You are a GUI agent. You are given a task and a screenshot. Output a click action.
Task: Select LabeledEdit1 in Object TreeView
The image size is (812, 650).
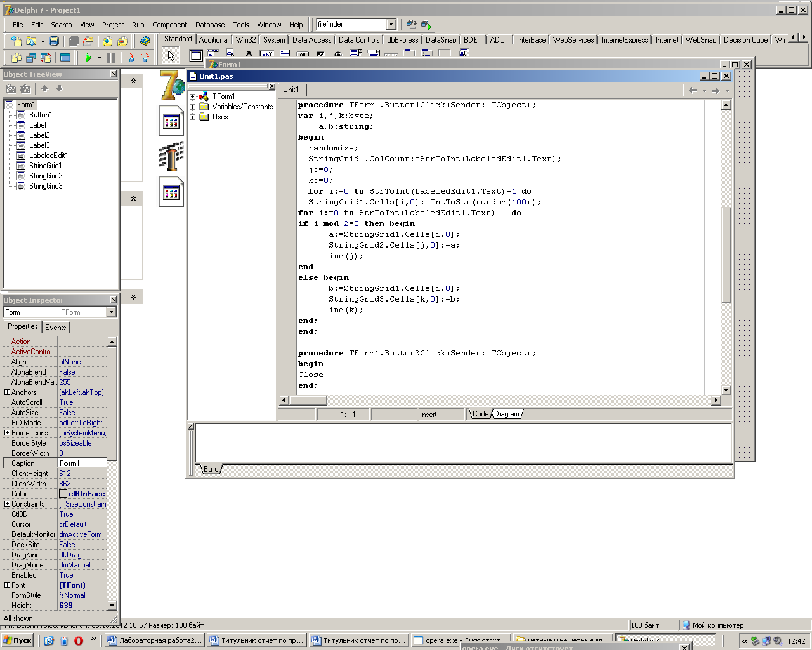[x=48, y=156]
